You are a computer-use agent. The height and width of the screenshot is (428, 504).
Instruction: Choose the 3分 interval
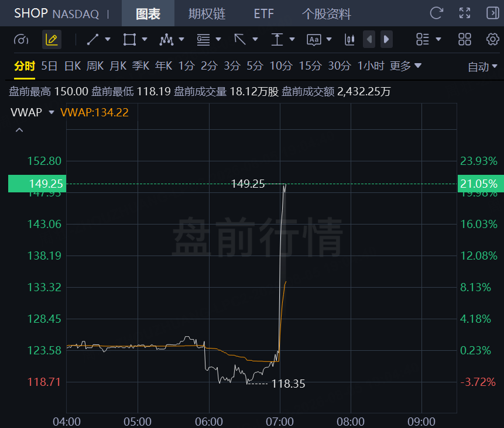pyautogui.click(x=232, y=66)
